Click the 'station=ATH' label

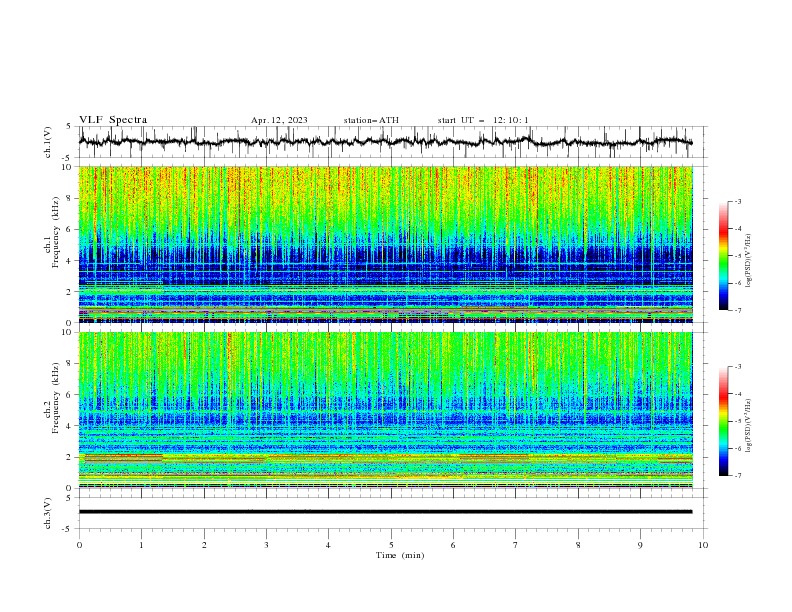click(371, 120)
